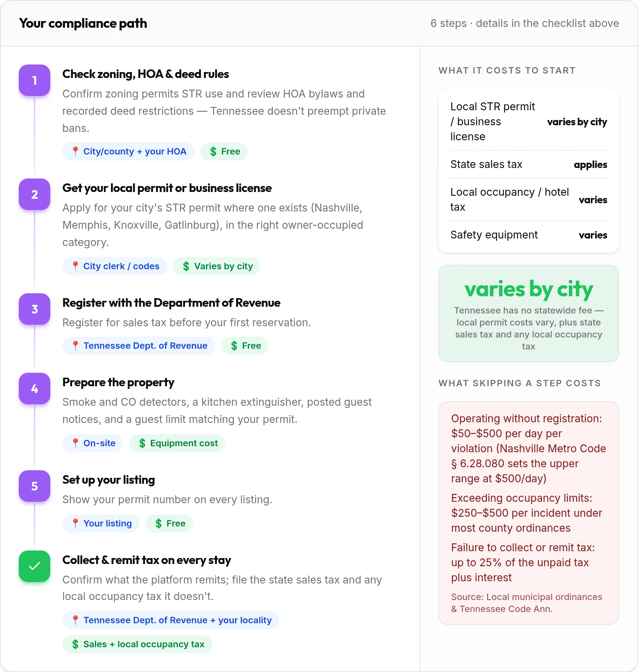Click pin icon next to On-site

[75, 443]
